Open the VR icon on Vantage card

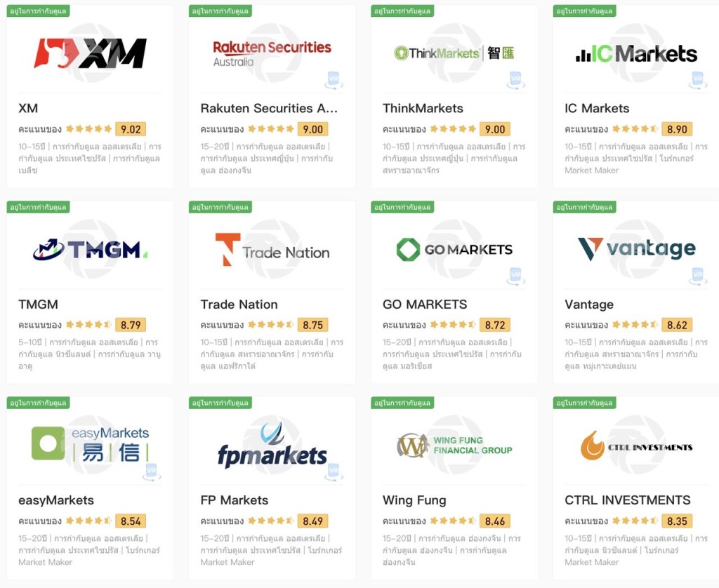[697, 276]
